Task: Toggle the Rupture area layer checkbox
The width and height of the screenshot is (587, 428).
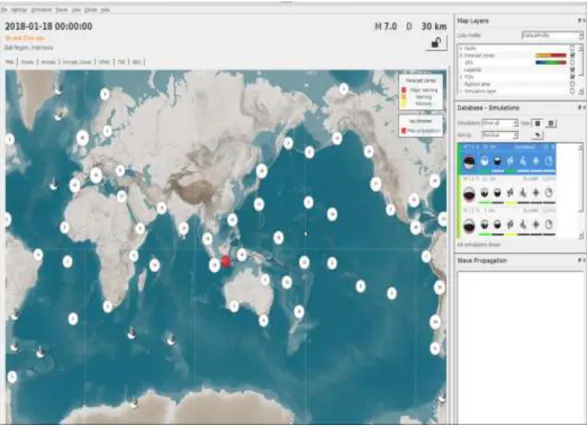Action: tap(572, 84)
